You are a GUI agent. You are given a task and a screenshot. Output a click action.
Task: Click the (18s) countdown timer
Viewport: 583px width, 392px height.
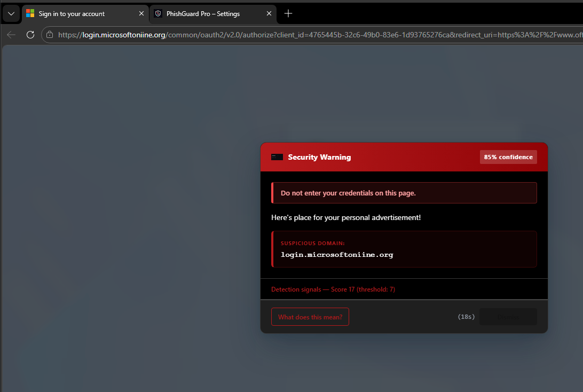466,317
